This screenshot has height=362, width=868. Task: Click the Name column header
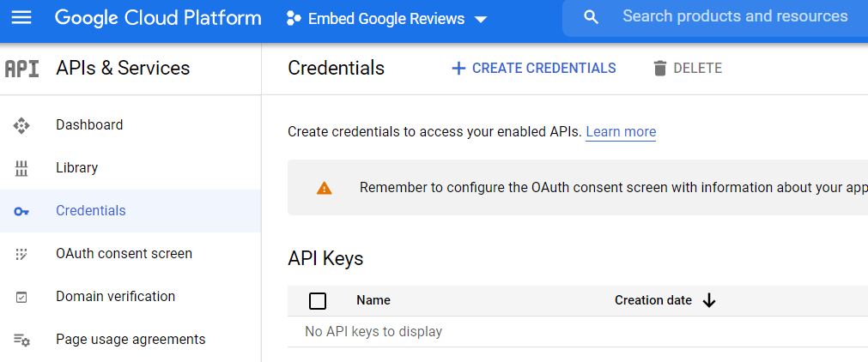[373, 300]
